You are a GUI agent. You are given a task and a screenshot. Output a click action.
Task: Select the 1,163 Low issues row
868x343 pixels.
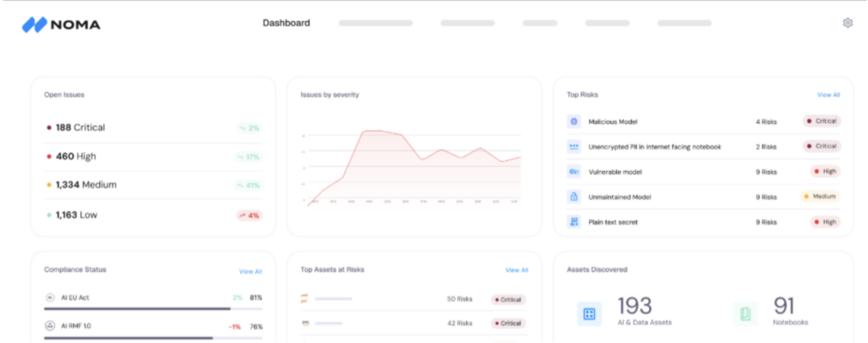[153, 215]
